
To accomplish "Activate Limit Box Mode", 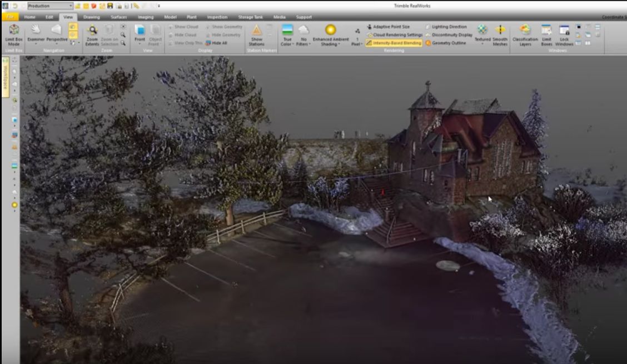I will coord(13,34).
